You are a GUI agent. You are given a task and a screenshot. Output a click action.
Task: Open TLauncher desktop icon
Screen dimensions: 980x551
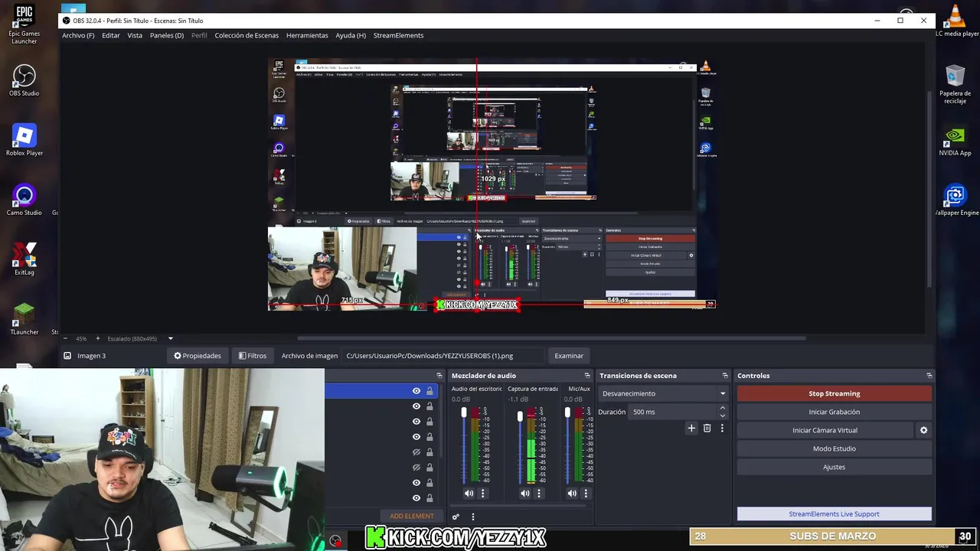point(24,319)
